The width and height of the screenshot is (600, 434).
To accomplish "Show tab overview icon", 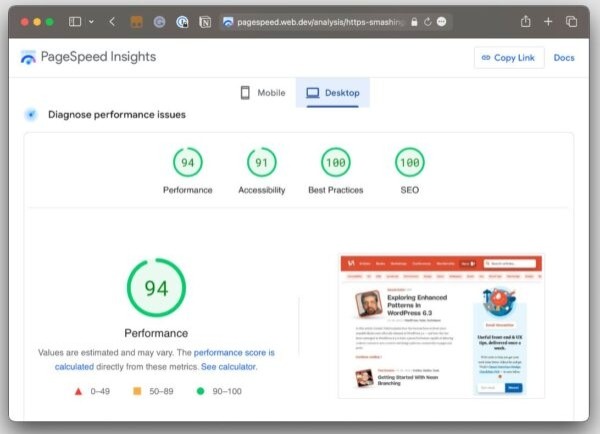I will (571, 21).
